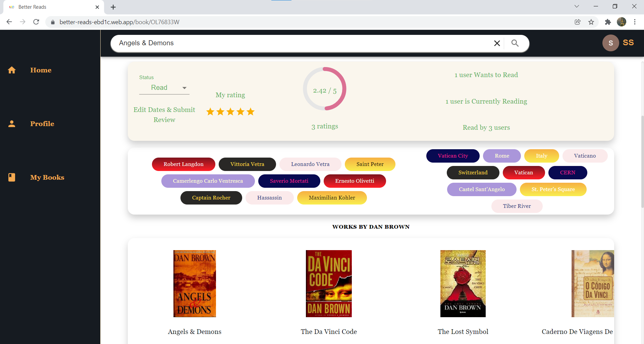This screenshot has height=344, width=644.
Task: Clear the search box with the X icon
Action: click(x=497, y=43)
